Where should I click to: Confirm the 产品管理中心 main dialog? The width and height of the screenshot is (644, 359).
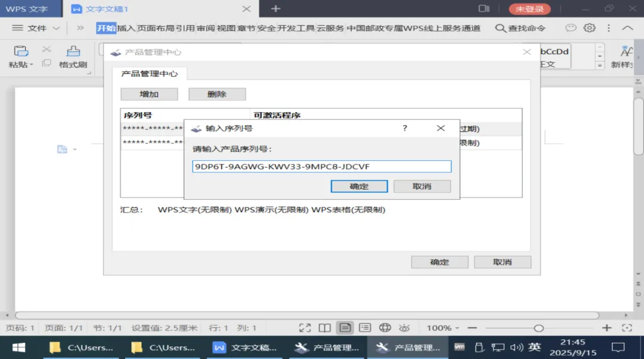point(439,262)
